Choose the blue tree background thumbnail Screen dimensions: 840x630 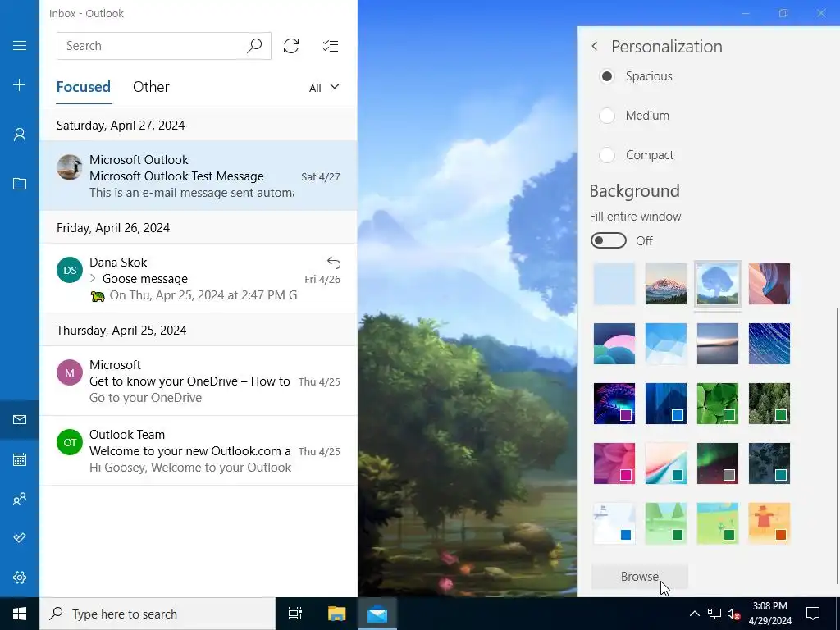pos(718,284)
